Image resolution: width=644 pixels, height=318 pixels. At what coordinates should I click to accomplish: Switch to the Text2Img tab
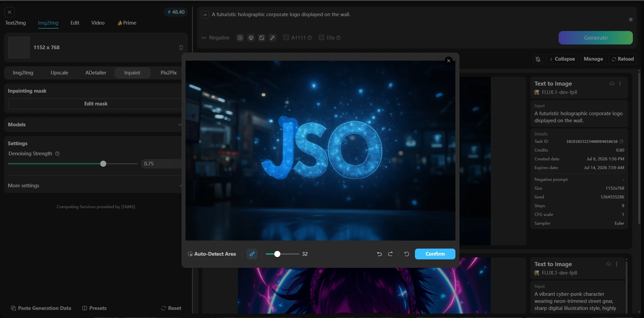[x=16, y=23]
